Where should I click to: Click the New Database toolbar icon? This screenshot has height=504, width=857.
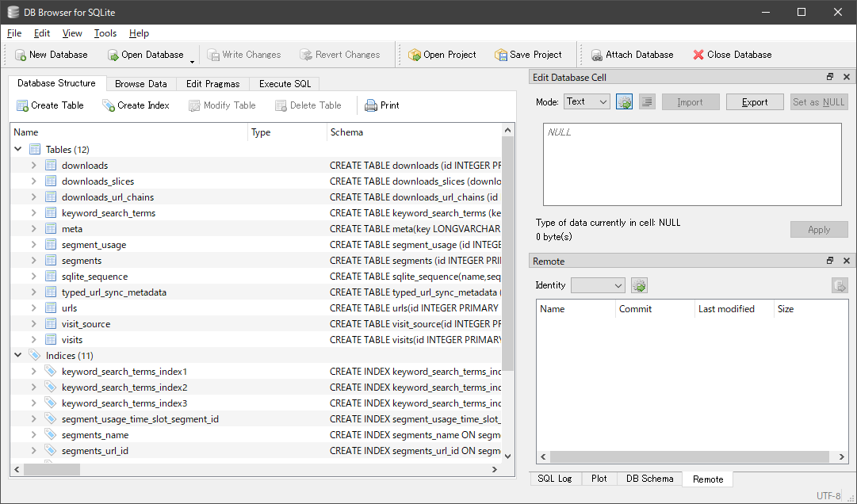[x=20, y=54]
